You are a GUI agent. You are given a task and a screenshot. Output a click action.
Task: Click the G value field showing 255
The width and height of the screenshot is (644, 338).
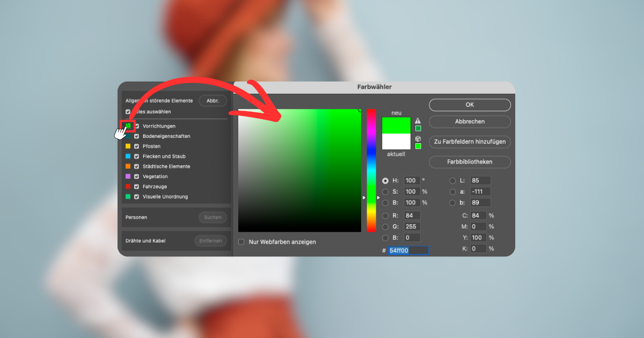pos(412,226)
